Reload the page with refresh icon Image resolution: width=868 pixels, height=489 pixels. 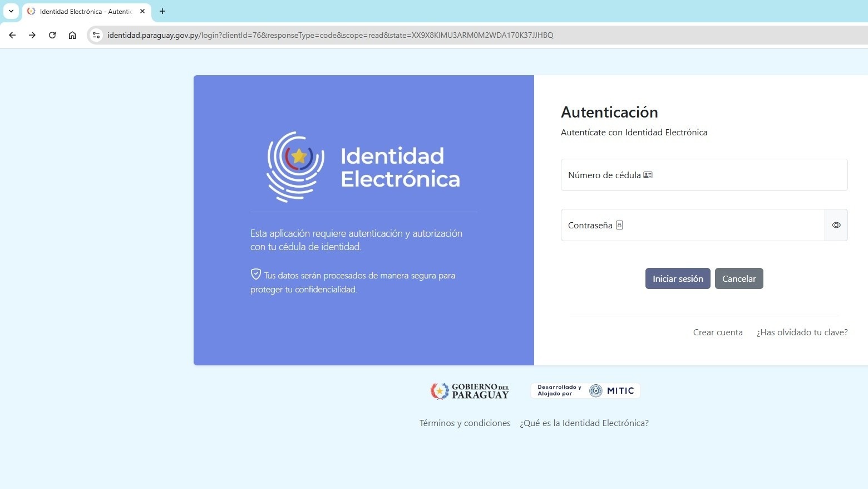[x=52, y=35]
